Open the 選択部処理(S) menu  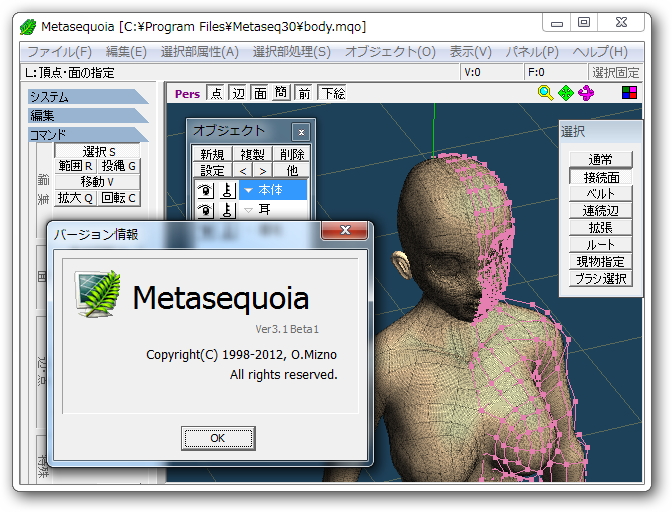pyautogui.click(x=291, y=52)
